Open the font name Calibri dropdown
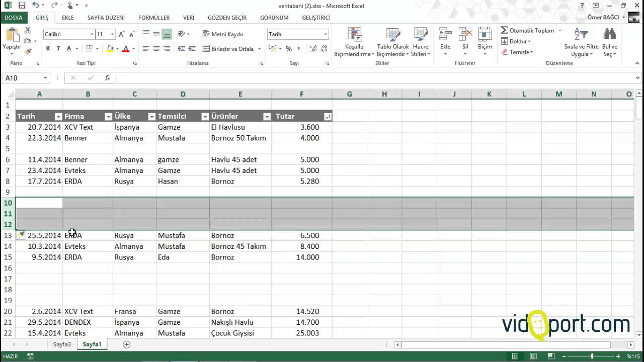This screenshot has width=644, height=362. 92,34
